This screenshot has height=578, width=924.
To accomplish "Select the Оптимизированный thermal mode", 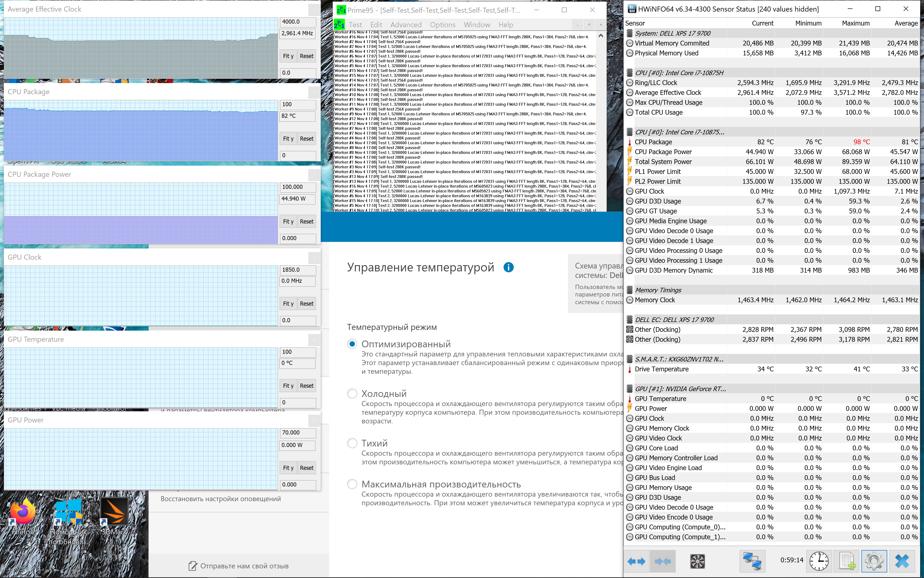I will click(352, 344).
